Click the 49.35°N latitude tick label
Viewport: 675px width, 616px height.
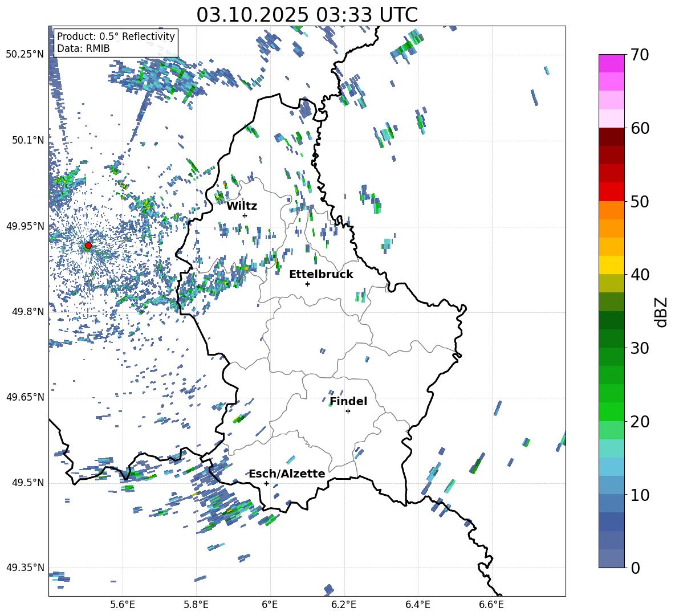point(25,568)
